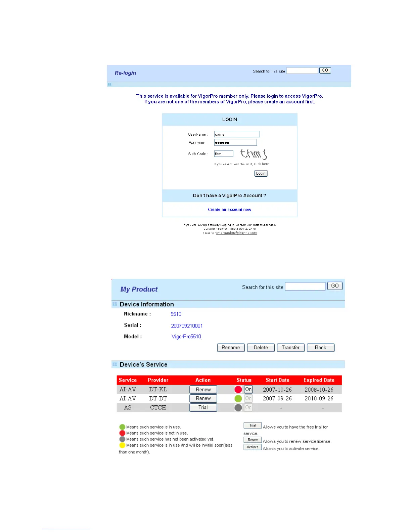Click the gray legend circle 'not been activated'

[122, 439]
